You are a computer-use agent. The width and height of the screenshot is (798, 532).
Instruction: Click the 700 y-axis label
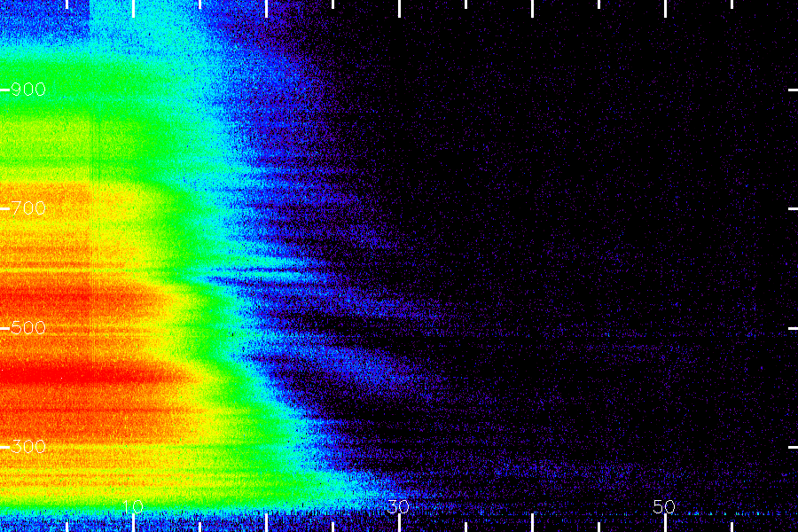[28, 208]
